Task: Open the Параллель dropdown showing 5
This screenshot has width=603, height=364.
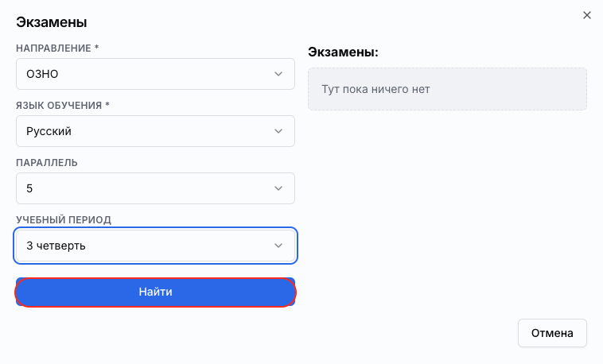Action: [x=155, y=188]
